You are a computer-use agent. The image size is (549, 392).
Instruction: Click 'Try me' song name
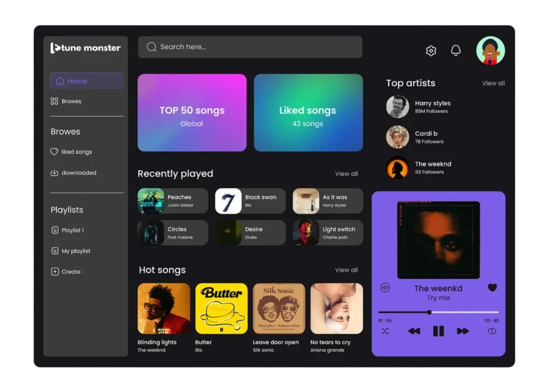[x=439, y=298]
